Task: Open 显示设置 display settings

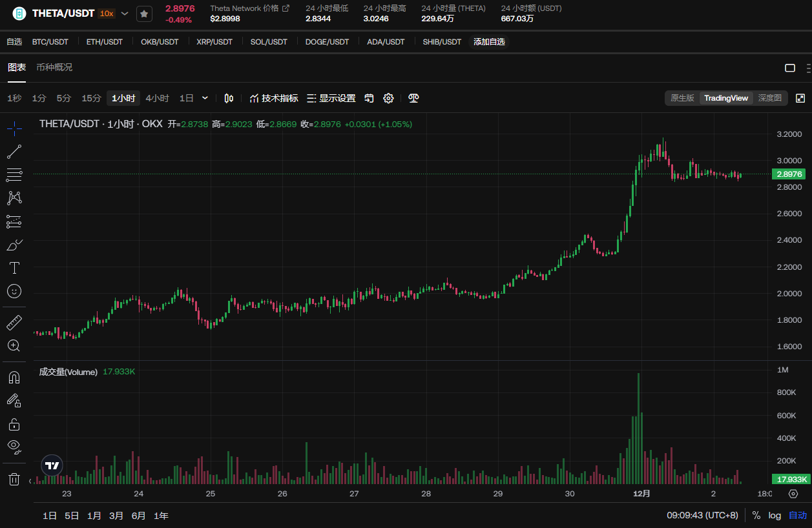Action: click(x=331, y=98)
